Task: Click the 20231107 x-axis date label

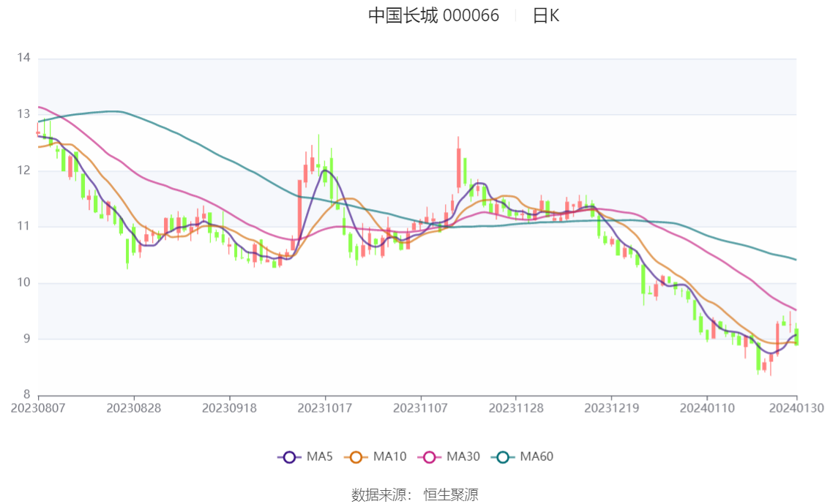Action: click(x=420, y=408)
